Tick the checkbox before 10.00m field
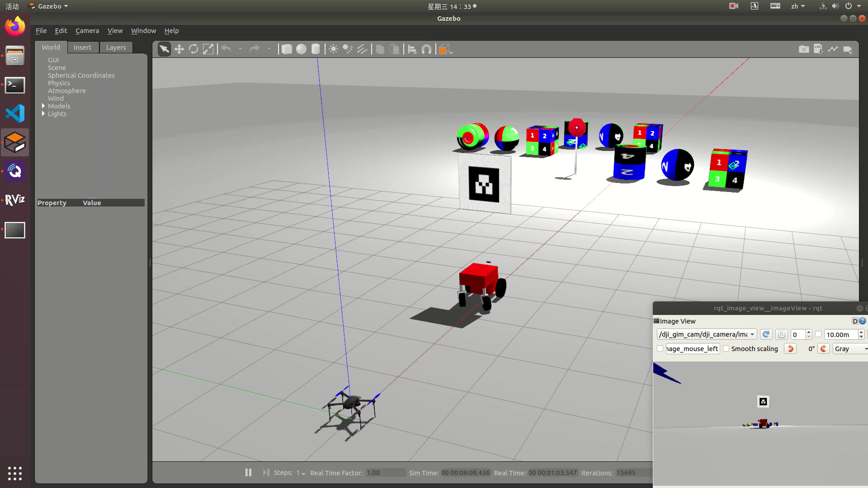 [818, 334]
